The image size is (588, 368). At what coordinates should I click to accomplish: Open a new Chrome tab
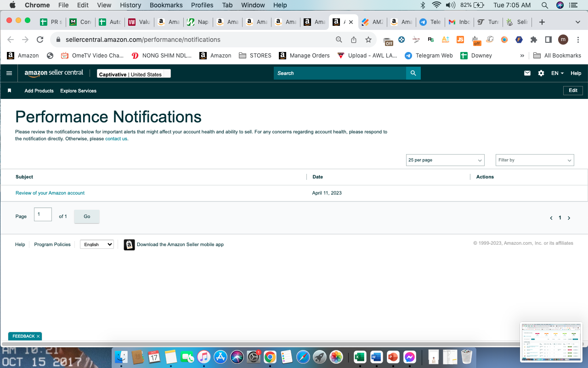point(542,22)
